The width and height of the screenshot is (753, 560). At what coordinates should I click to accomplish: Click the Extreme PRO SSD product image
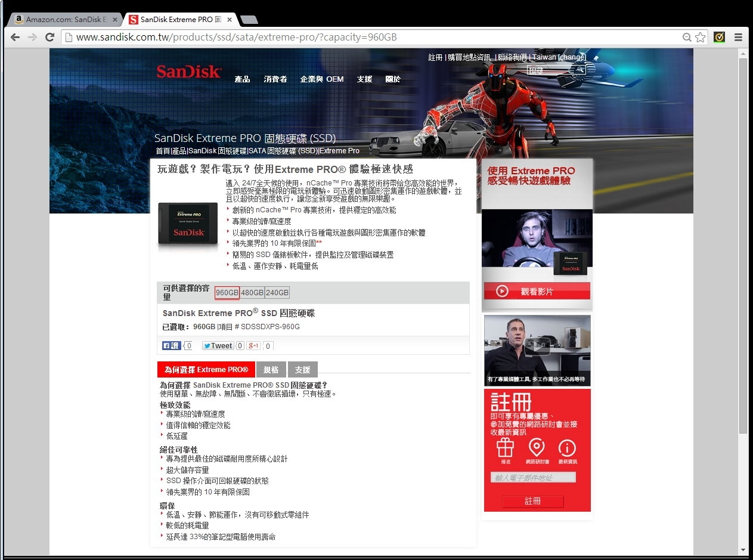click(x=188, y=224)
